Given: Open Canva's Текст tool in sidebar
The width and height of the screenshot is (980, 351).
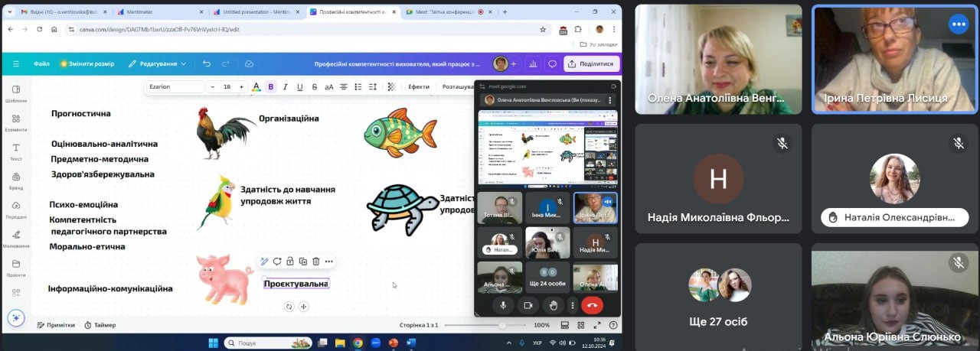Looking at the screenshot, I should tap(16, 151).
